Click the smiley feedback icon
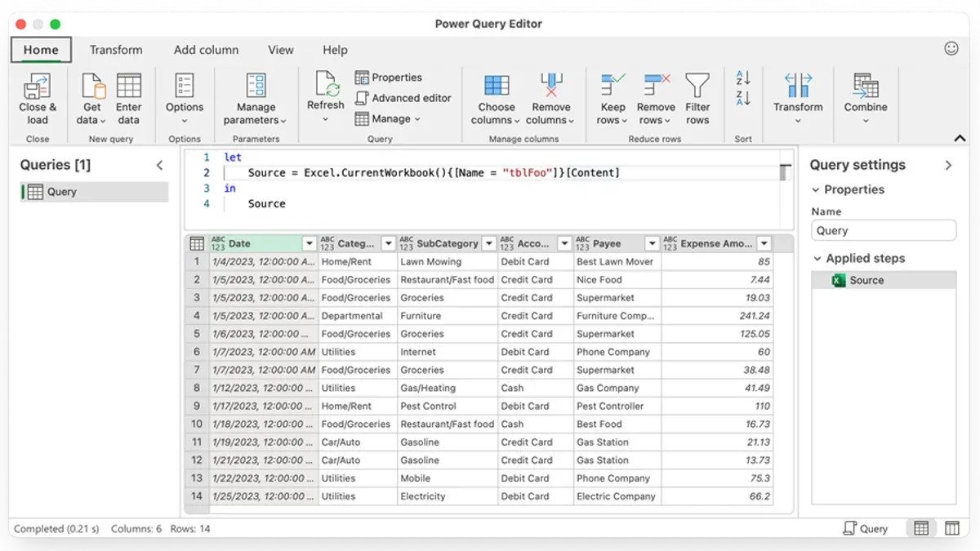The image size is (980, 551). click(x=951, y=48)
